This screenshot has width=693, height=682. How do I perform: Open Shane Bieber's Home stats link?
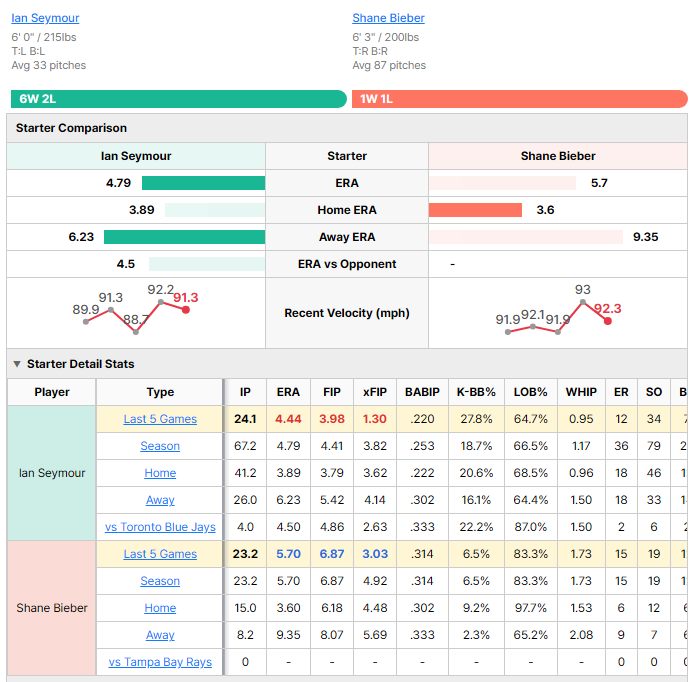point(160,608)
